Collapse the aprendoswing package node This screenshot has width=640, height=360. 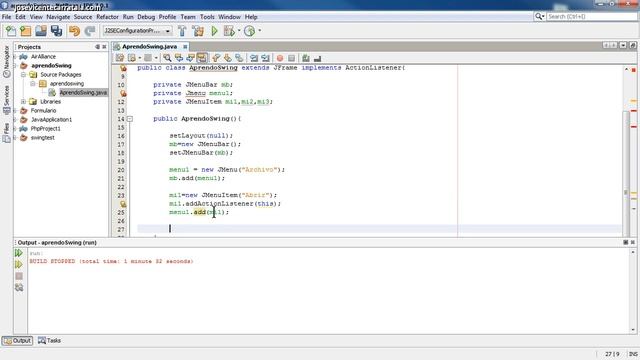[x=33, y=84]
